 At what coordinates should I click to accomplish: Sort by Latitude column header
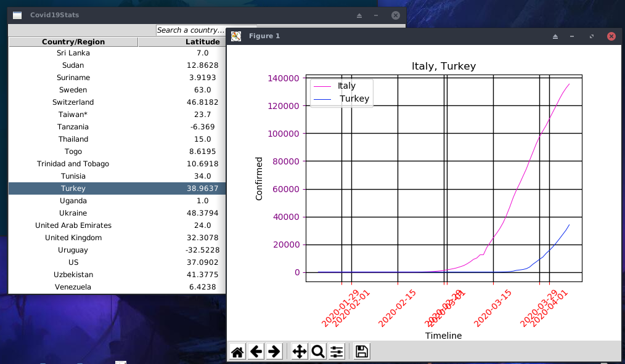point(202,42)
